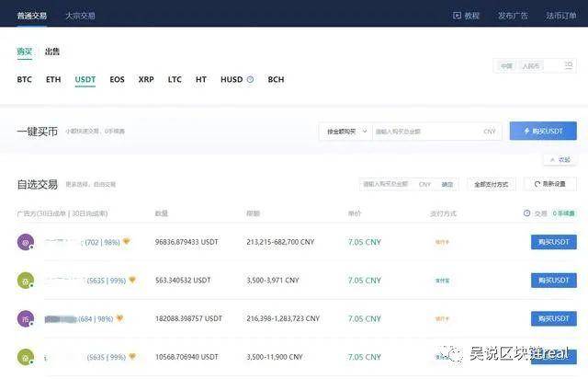
Task: Open the 按金额购买 purchase mode dropdown
Action: [345, 132]
